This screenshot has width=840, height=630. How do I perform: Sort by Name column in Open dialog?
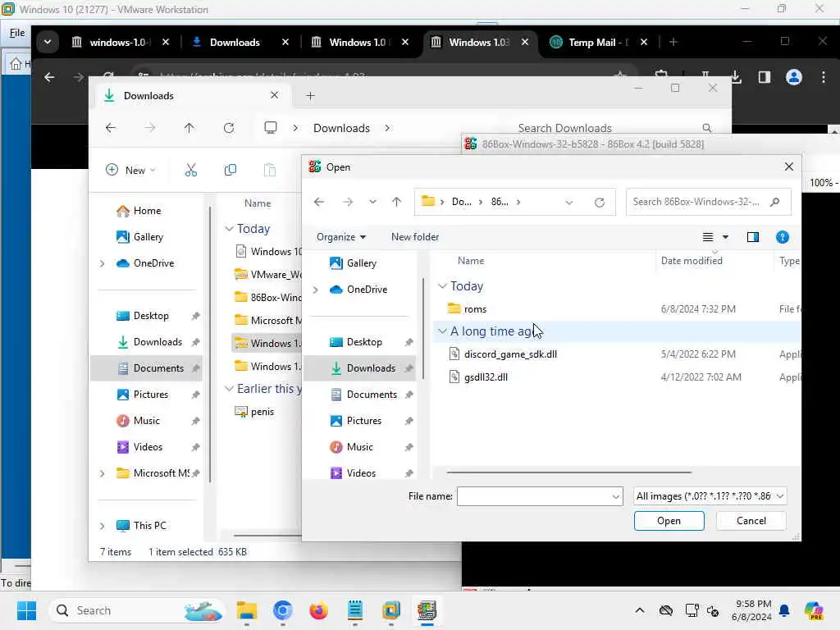[x=470, y=261]
